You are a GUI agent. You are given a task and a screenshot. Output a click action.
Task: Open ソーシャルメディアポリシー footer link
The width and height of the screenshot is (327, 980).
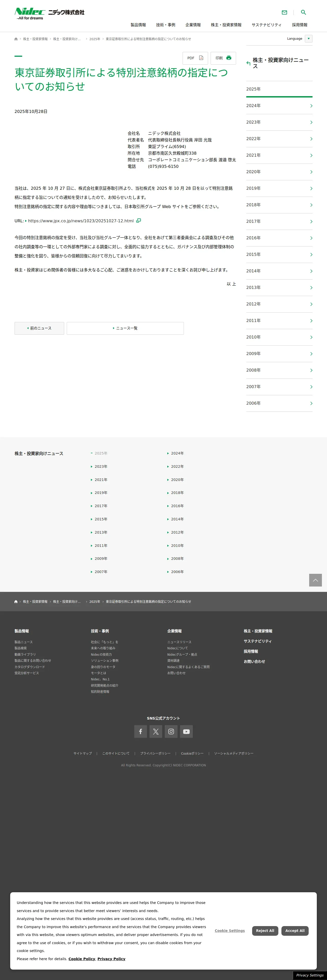point(234,754)
